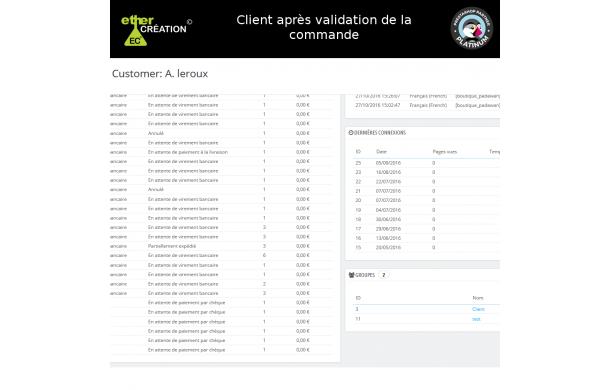Screen dimensions: 610x390
Task: Click connexion ID 20
Action: coord(358,200)
